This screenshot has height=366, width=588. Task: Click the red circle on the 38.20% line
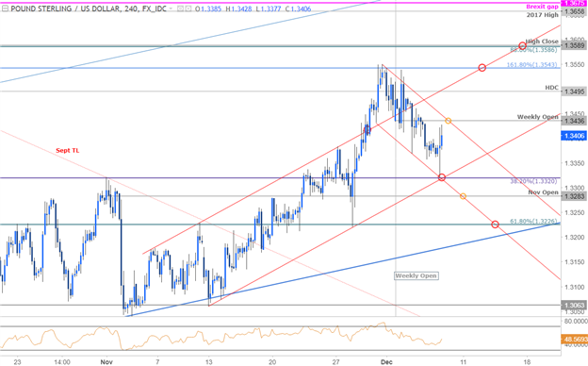(x=442, y=177)
